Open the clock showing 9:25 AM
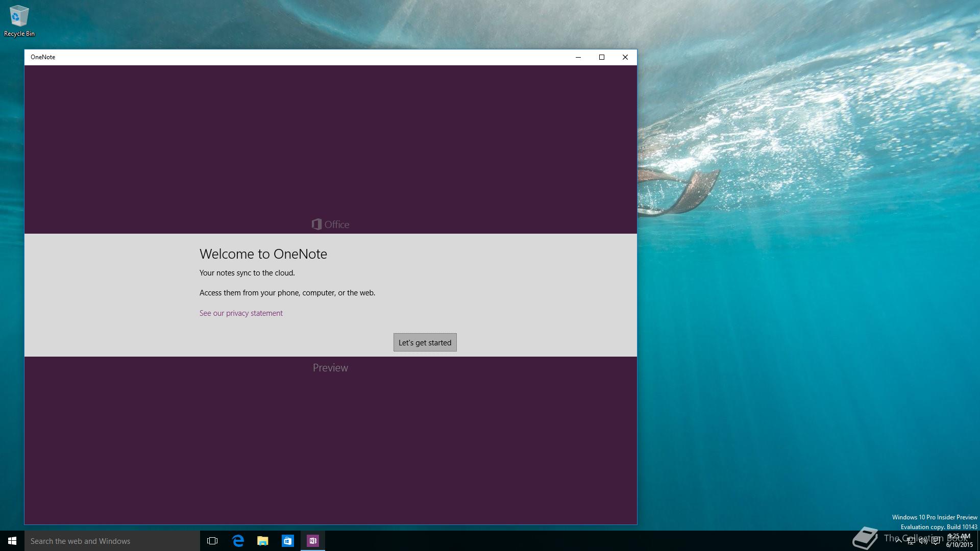This screenshot has width=980, height=551. point(960,541)
